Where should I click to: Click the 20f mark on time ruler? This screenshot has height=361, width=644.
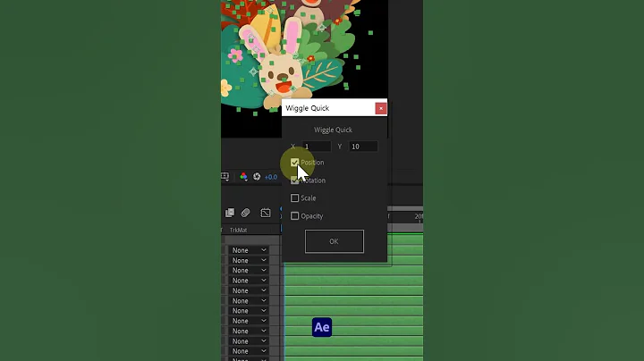click(419, 216)
